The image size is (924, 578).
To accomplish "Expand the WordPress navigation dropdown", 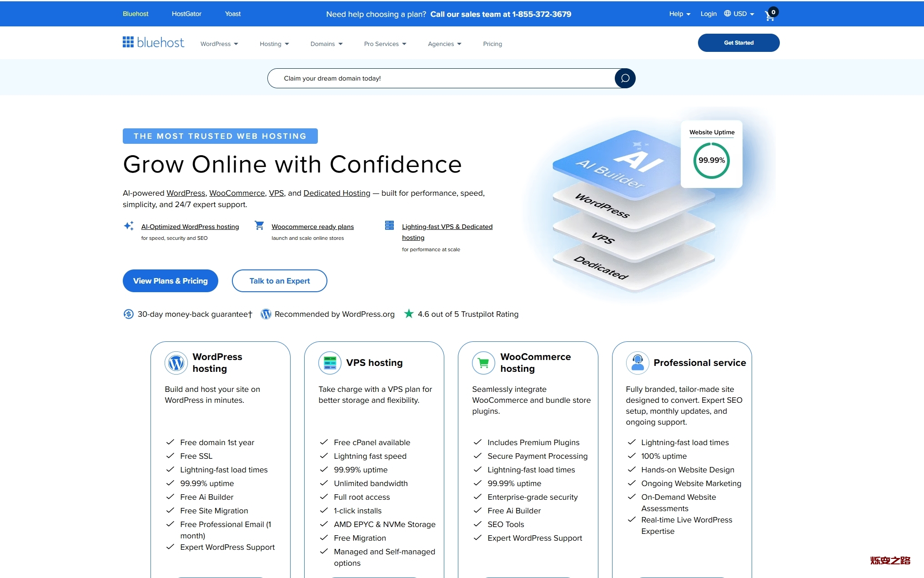I will pos(219,44).
